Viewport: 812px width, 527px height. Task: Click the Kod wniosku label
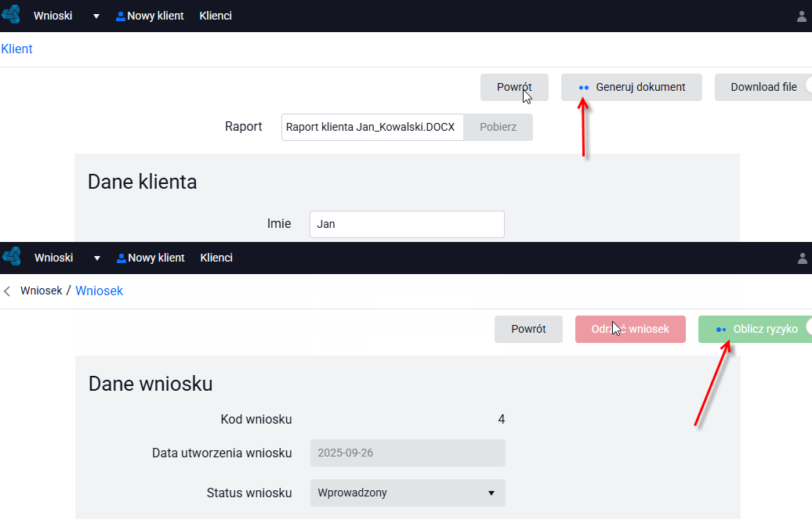click(256, 420)
